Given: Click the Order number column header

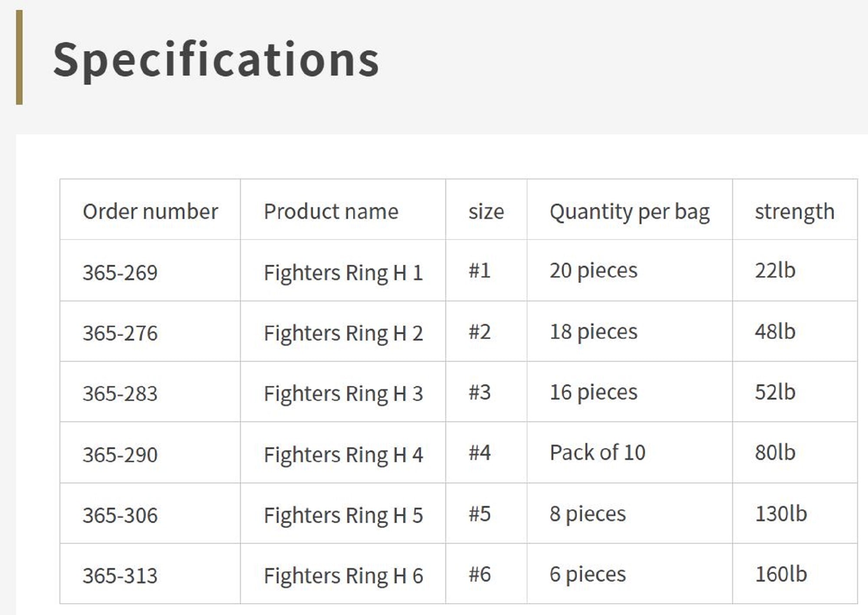Looking at the screenshot, I should point(150,212).
